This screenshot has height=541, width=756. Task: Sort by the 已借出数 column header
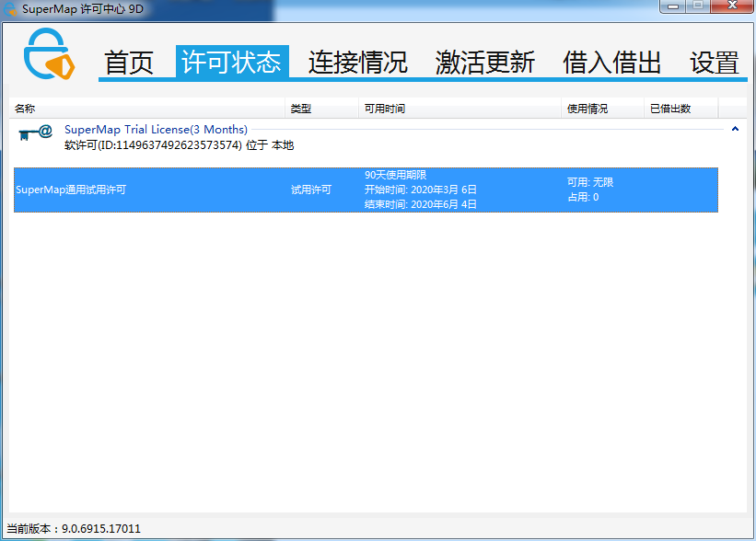[681, 109]
